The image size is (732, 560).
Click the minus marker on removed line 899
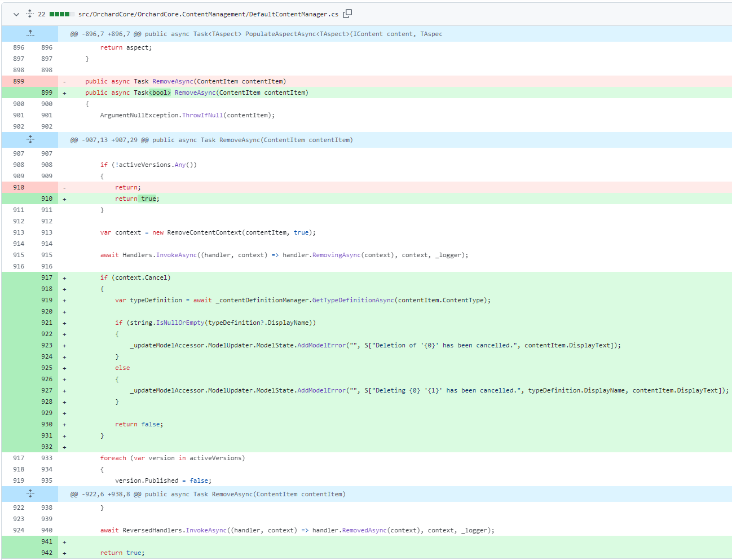click(64, 82)
